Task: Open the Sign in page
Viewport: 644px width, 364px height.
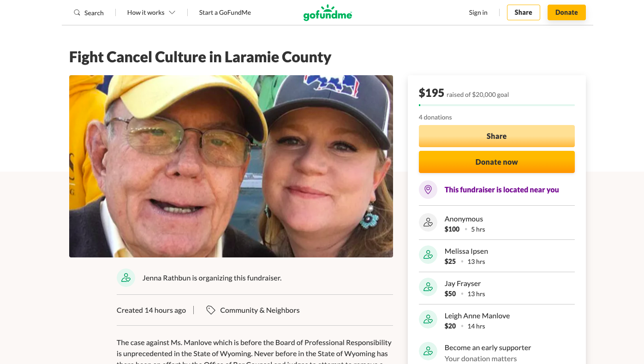Action: [478, 12]
